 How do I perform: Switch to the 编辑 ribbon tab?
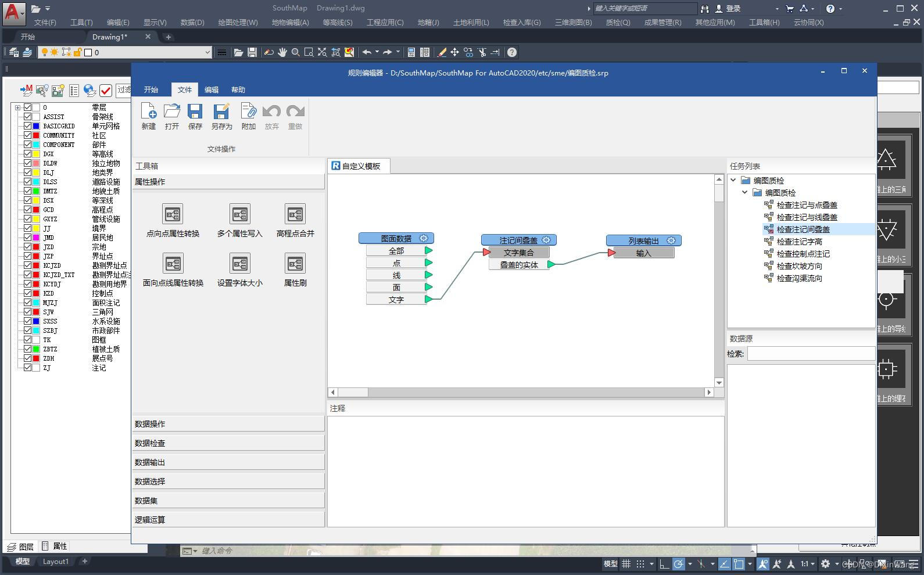[212, 89]
